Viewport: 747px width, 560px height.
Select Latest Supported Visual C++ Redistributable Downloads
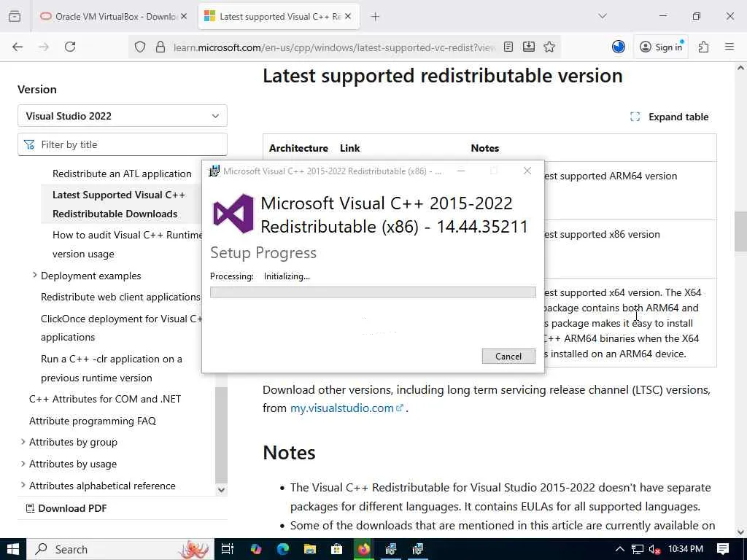tap(119, 204)
